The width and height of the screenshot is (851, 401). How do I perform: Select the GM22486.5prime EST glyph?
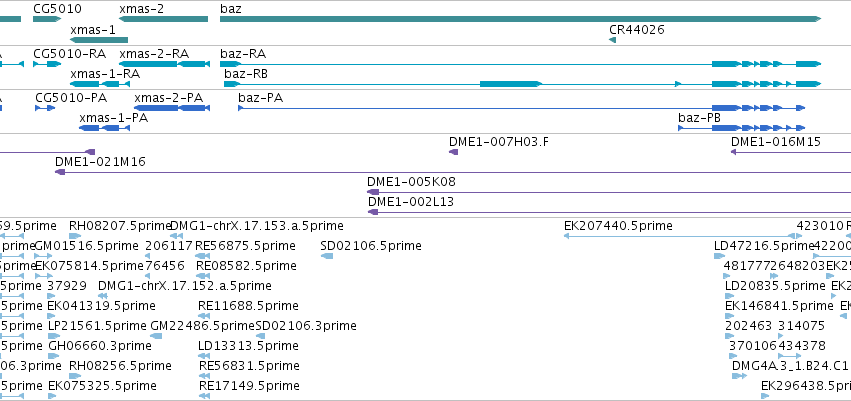click(x=156, y=336)
